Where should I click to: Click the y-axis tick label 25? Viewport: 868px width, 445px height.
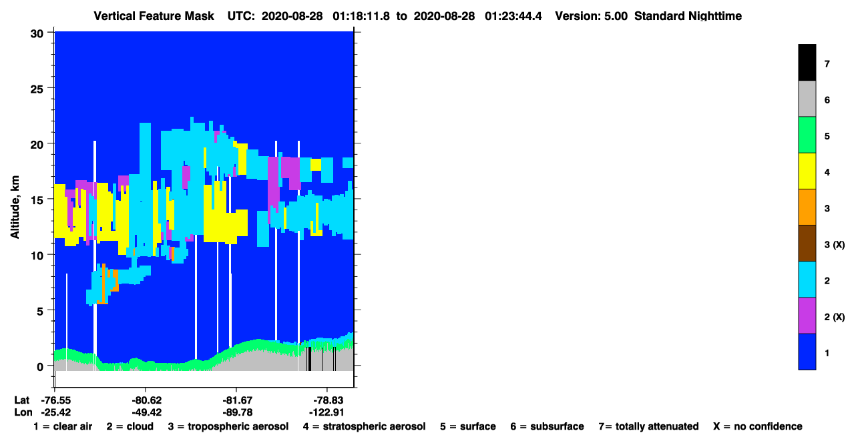coord(39,88)
